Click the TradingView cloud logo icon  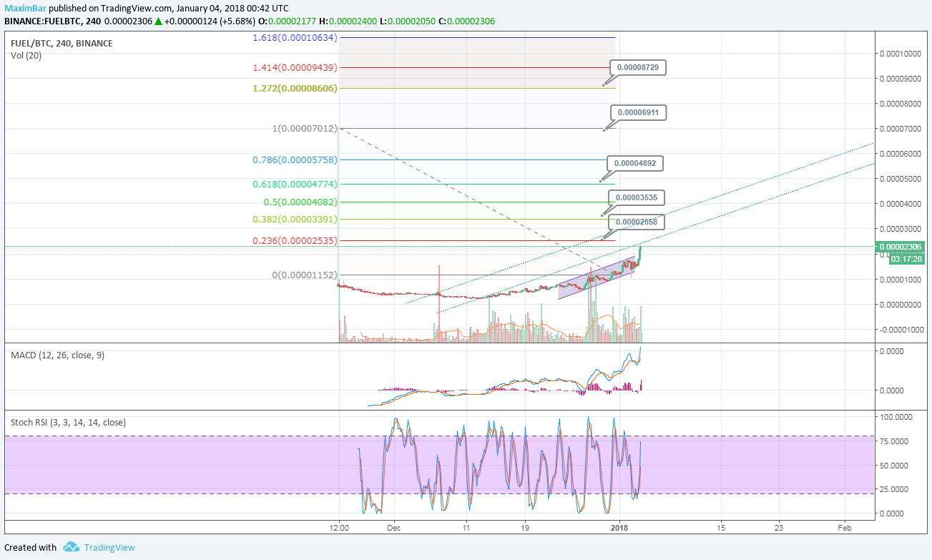[71, 547]
